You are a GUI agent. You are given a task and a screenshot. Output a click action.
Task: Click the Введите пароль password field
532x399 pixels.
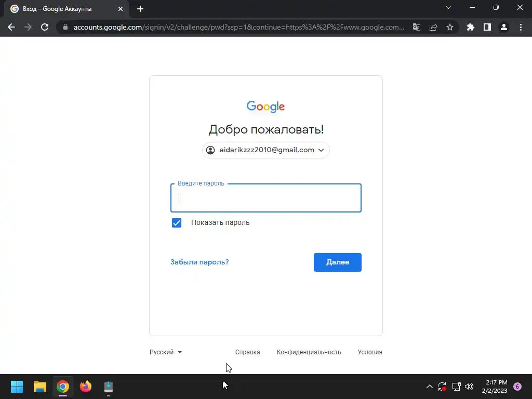coord(265,198)
